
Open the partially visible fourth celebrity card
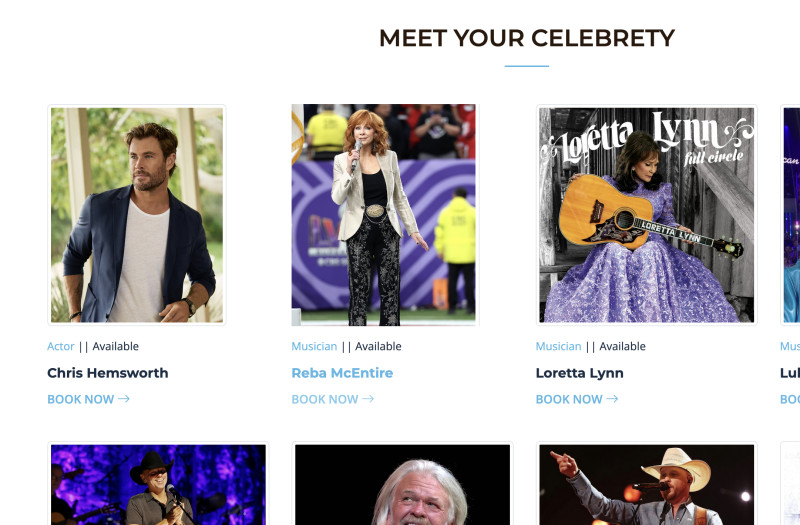[x=791, y=215]
